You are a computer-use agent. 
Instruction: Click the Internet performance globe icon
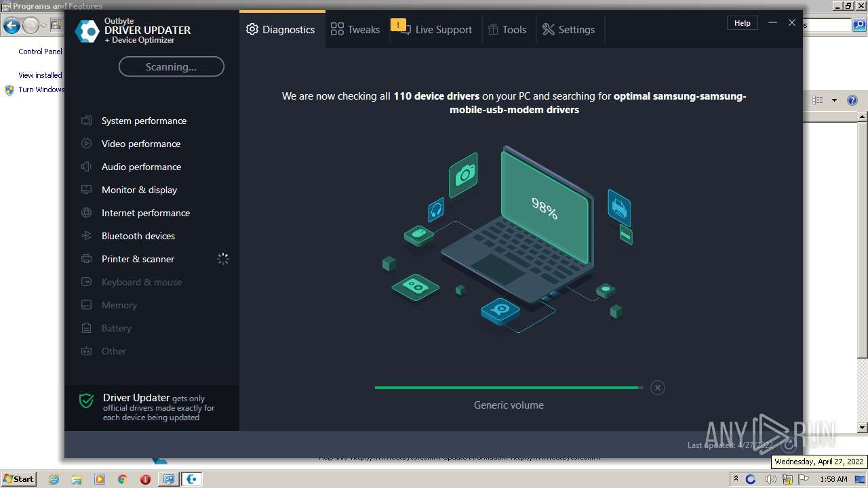tap(86, 213)
